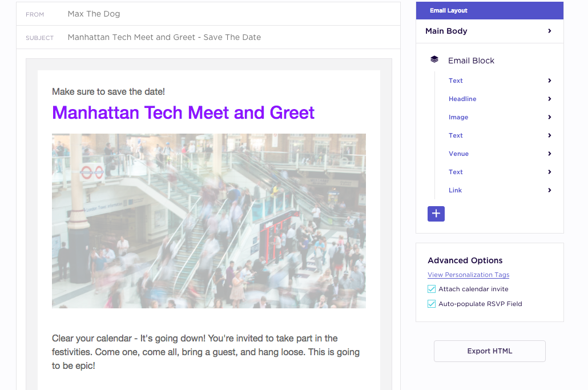The image size is (588, 390).
Task: Click the 'Clear your calendar' paragraph
Action: pyautogui.click(x=206, y=352)
